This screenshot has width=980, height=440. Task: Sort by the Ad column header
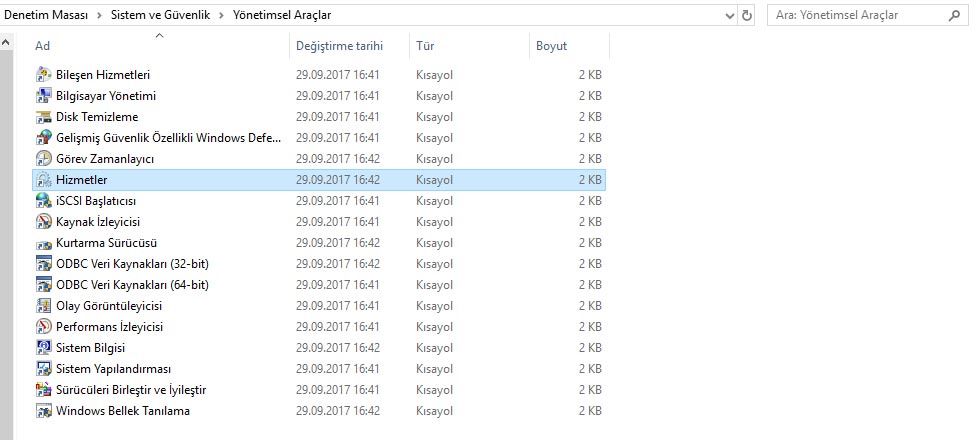(x=160, y=46)
